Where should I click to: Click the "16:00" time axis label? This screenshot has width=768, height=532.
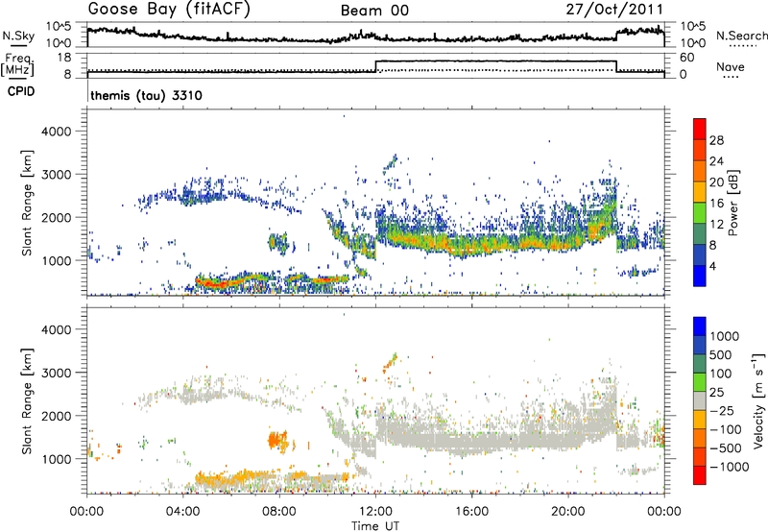(471, 512)
